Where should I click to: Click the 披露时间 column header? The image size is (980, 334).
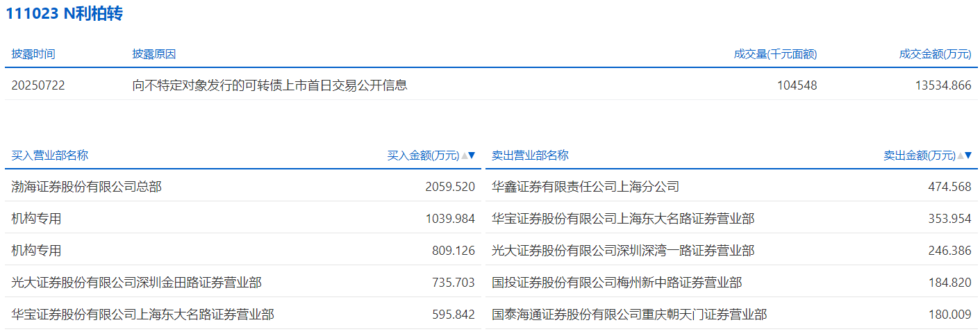(x=33, y=54)
